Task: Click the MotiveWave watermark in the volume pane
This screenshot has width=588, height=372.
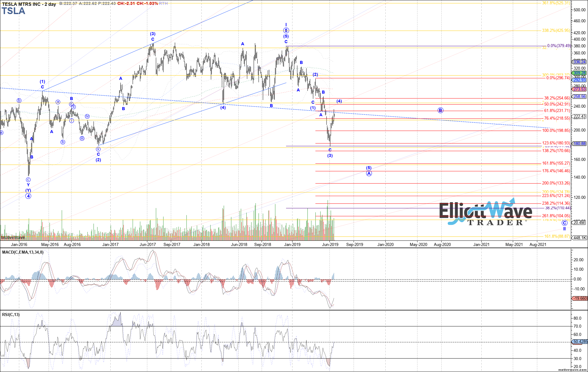Action: click(x=13, y=237)
